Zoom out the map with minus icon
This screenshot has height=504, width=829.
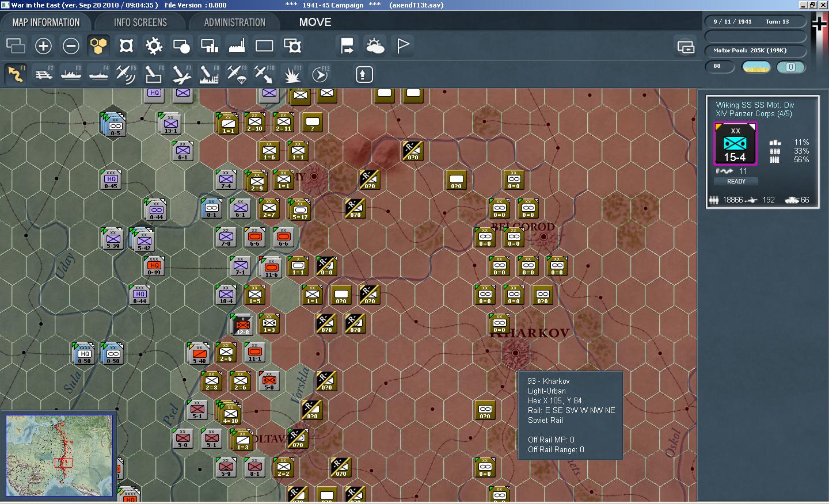[71, 45]
